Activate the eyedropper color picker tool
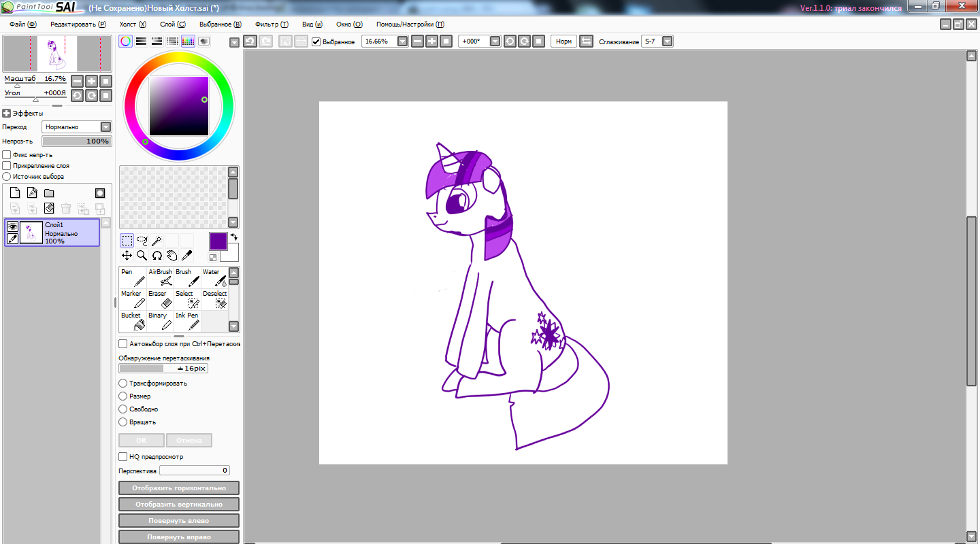Image resolution: width=980 pixels, height=544 pixels. click(187, 256)
